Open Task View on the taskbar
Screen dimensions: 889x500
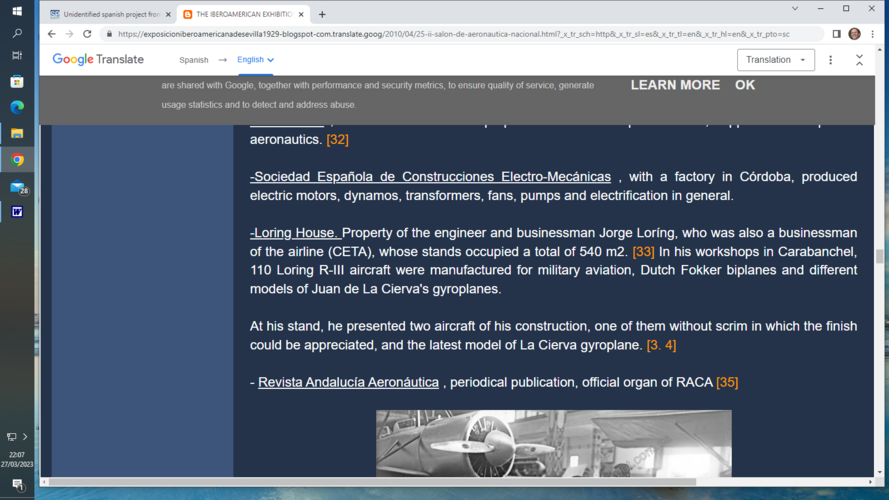[17, 56]
